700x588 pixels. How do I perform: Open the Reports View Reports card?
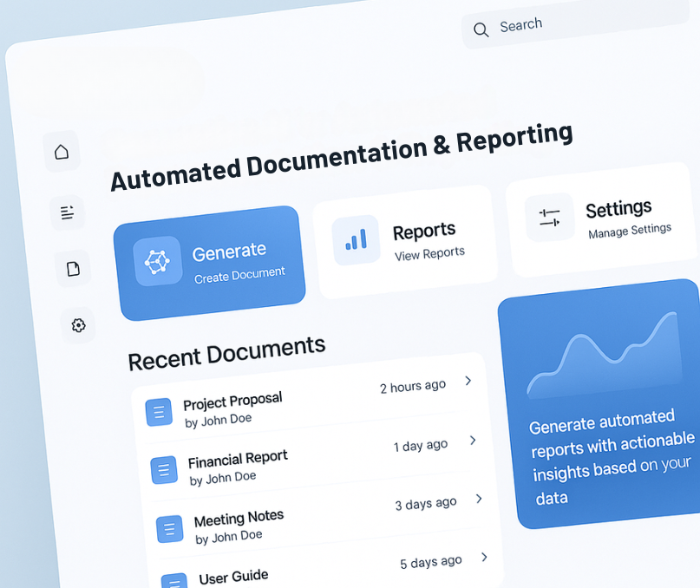pyautogui.click(x=405, y=242)
